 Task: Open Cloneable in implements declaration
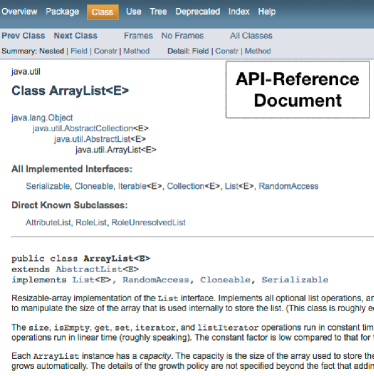coord(225,280)
